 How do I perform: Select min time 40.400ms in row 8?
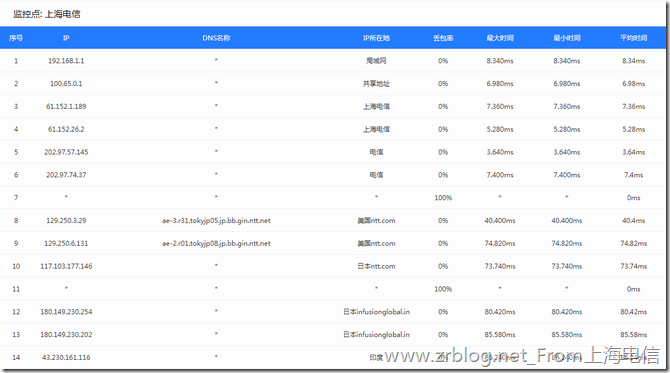click(567, 220)
